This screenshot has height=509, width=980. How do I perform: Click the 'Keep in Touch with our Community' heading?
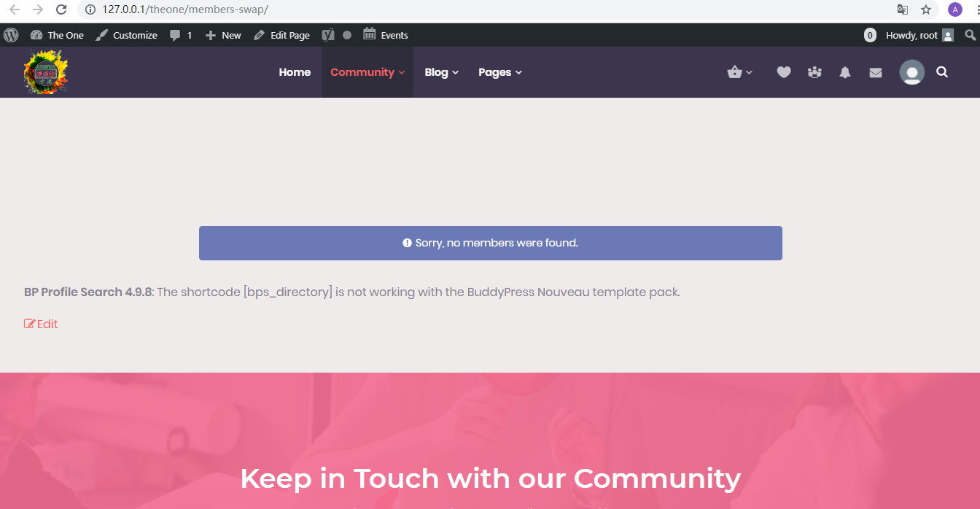490,478
